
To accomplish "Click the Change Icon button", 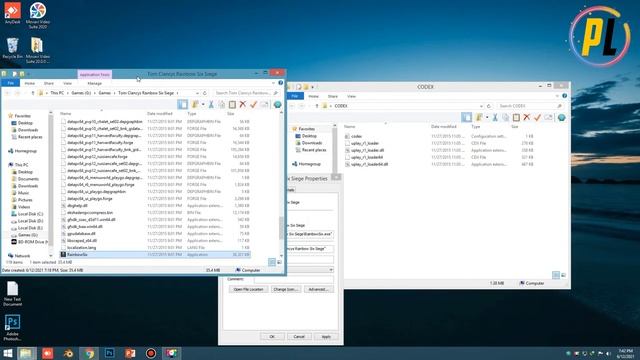I will 285,289.
